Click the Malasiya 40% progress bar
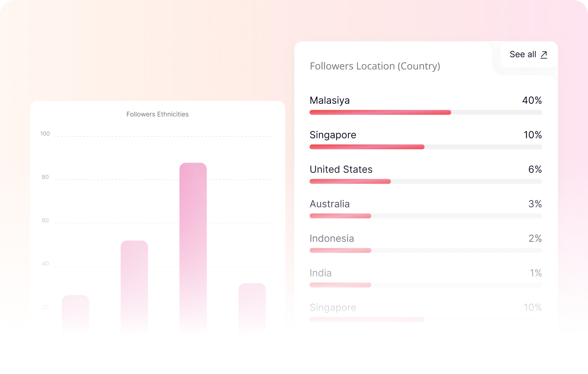This screenshot has width=588, height=374. tap(426, 112)
